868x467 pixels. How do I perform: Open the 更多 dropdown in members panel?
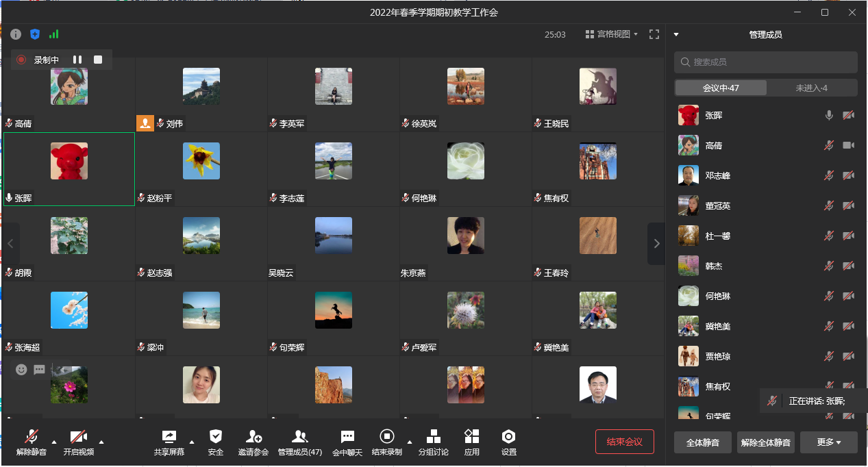(828, 442)
